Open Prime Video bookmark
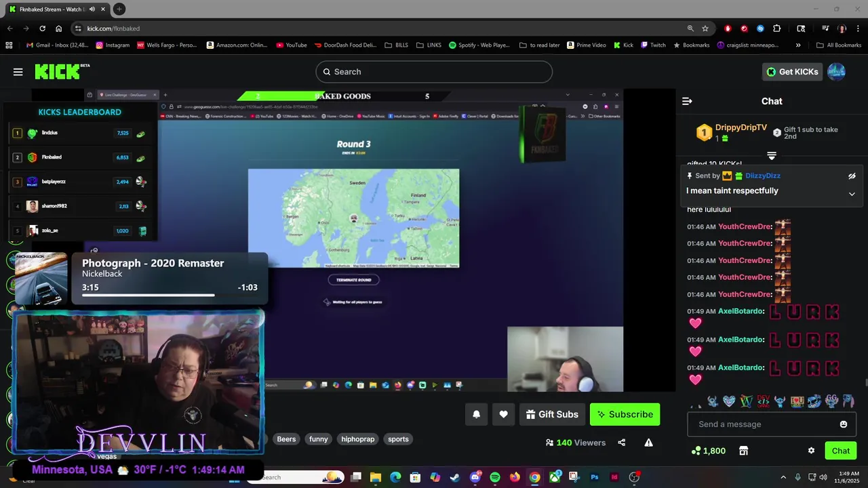Image resolution: width=868 pixels, height=488 pixels. point(586,45)
